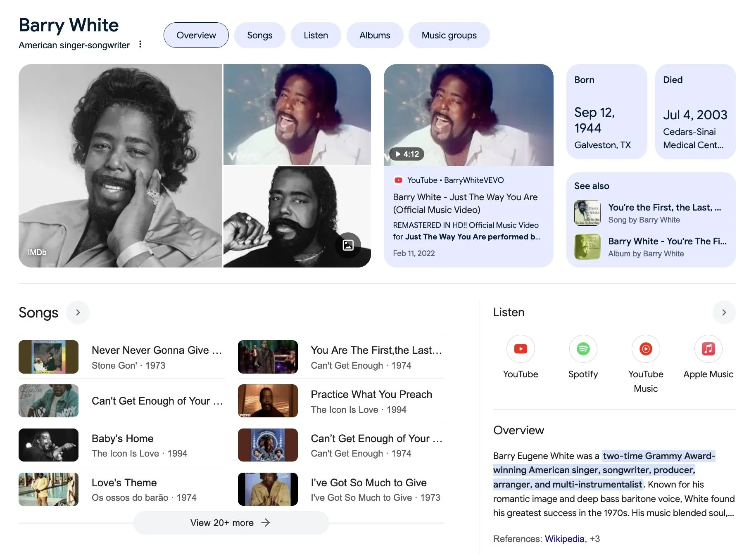
Task: Click the IMDb label on the portrait
Action: pyautogui.click(x=37, y=252)
